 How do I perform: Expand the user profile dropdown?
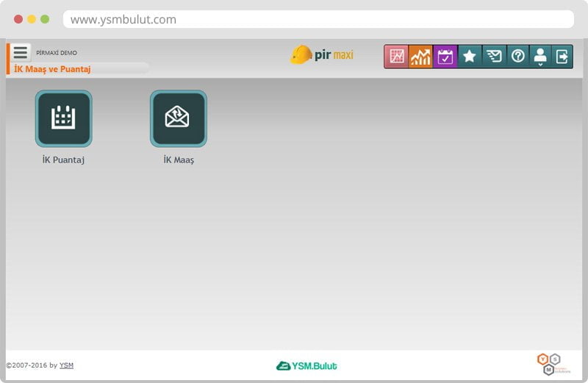tap(540, 57)
